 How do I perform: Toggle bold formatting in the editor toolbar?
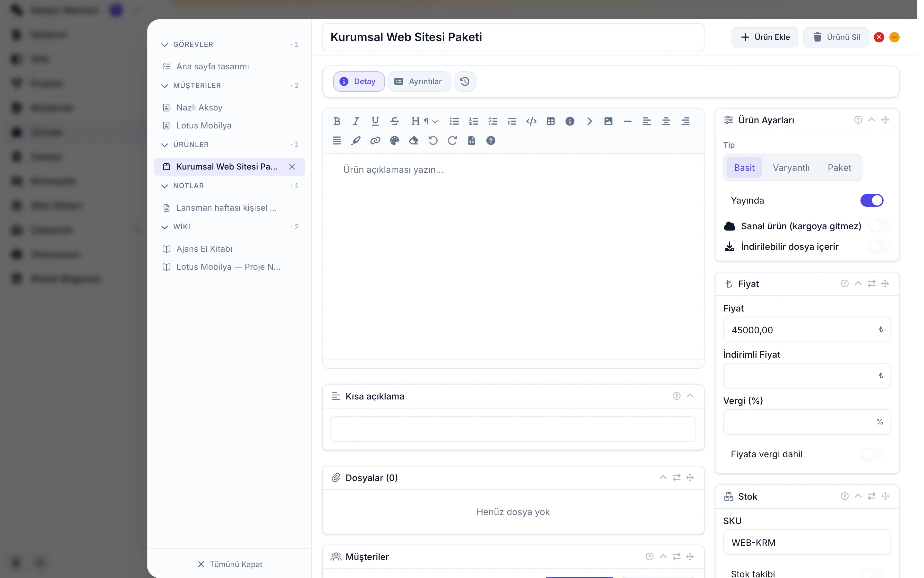[x=336, y=121]
